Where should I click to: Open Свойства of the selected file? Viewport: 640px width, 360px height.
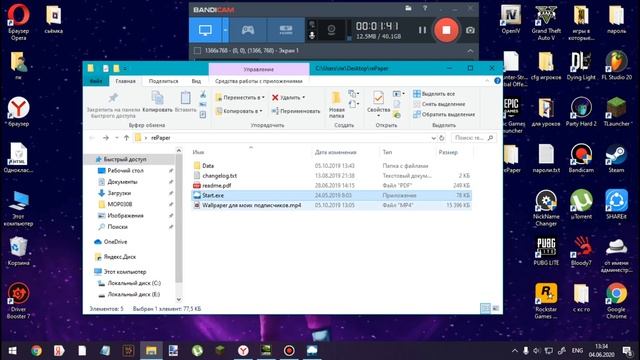tap(378, 104)
